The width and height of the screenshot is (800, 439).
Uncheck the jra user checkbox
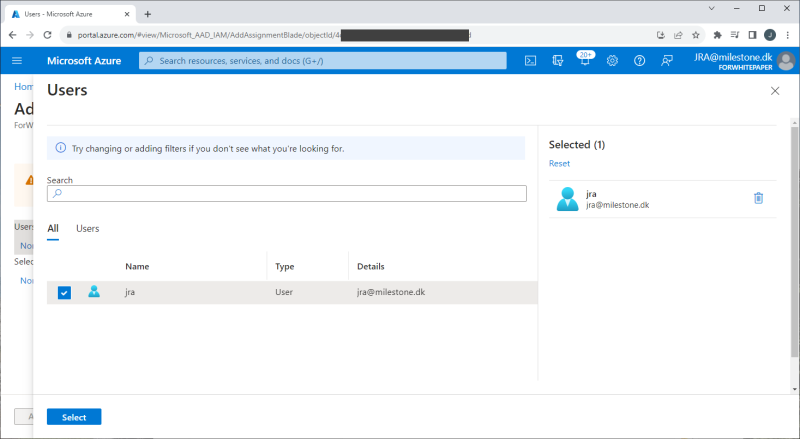click(64, 292)
